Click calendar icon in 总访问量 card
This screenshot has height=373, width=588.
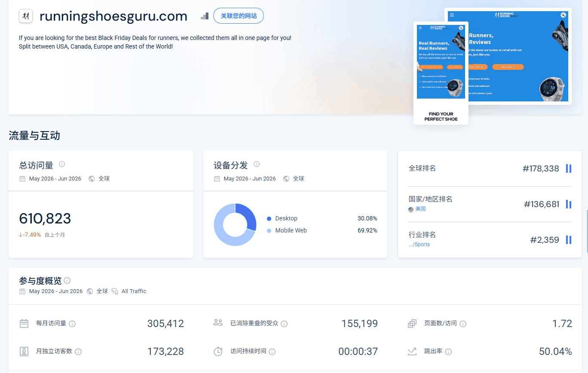coord(22,179)
